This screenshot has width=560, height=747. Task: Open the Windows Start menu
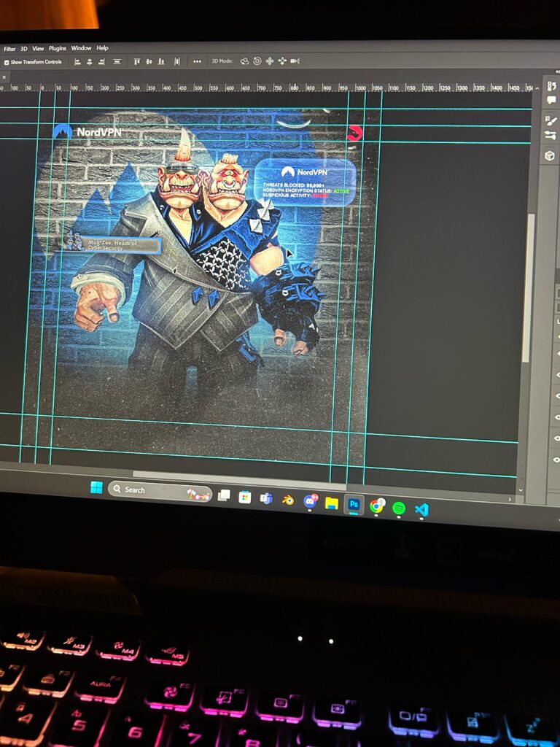tap(96, 487)
